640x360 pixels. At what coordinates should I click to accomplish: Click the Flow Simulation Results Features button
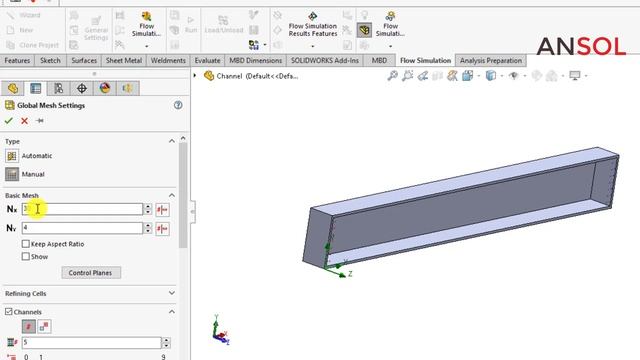(x=313, y=24)
